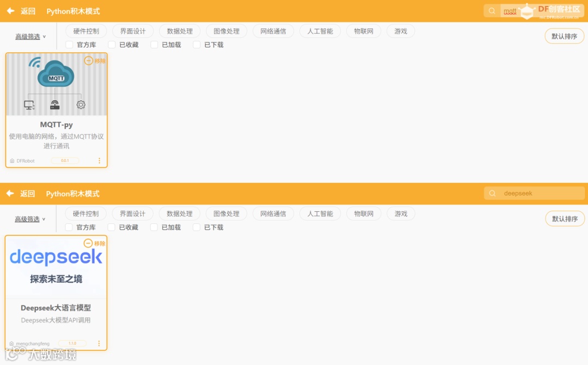Screen dimensions: 588x365
Task: Click the remove minus icon on Deepseek card
Action: [88, 243]
